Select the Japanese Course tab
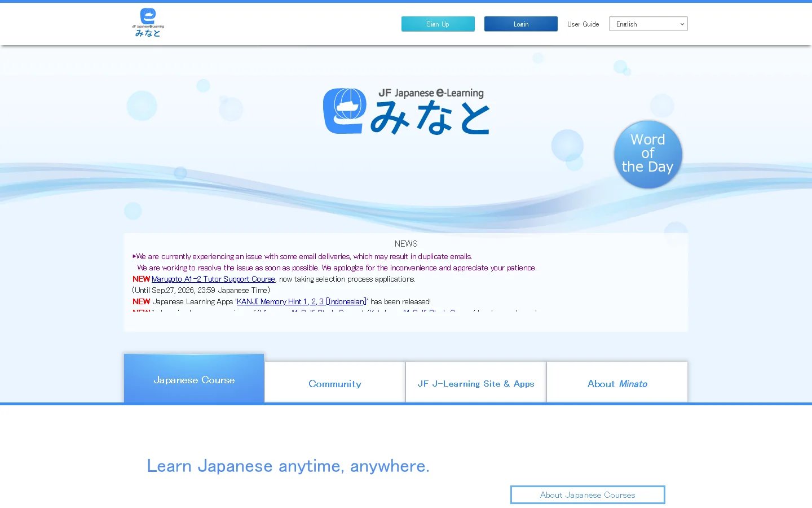This screenshot has width=812, height=508. point(194,378)
